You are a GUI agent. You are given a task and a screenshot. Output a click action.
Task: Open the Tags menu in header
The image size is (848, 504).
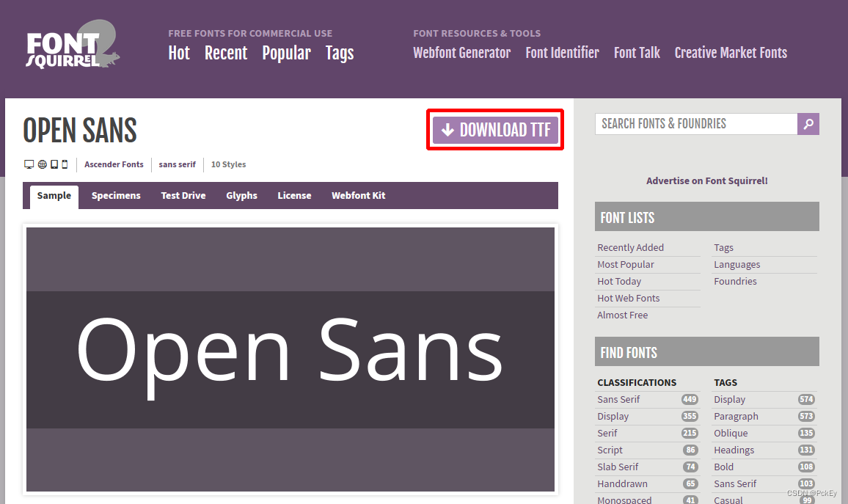(x=340, y=53)
